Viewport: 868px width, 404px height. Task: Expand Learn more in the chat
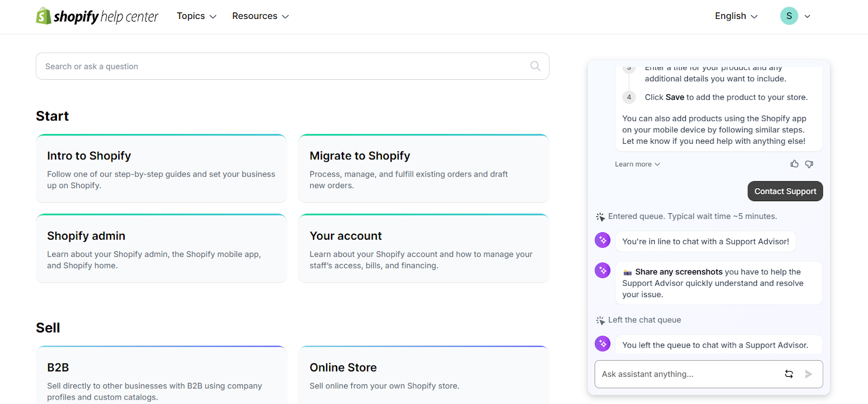pyautogui.click(x=637, y=164)
